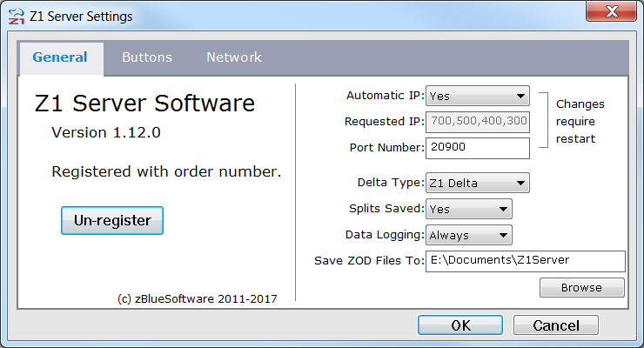644x348 pixels.
Task: Click the Z1 app icon in title bar
Action: tap(16, 17)
